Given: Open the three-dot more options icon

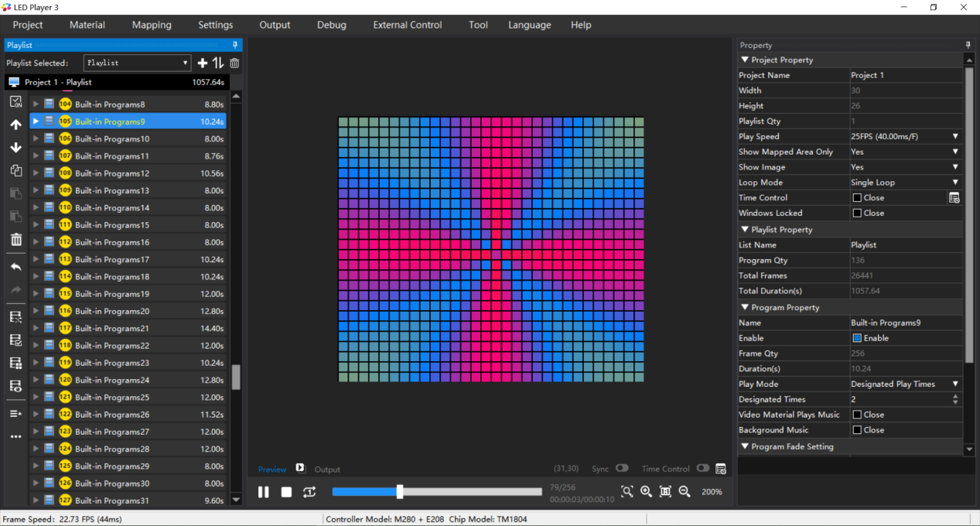Looking at the screenshot, I should (15, 437).
